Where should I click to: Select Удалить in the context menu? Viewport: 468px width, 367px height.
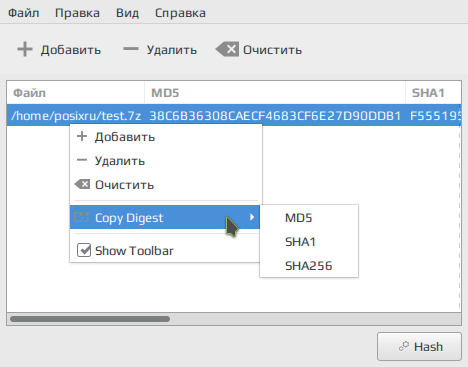166,161
